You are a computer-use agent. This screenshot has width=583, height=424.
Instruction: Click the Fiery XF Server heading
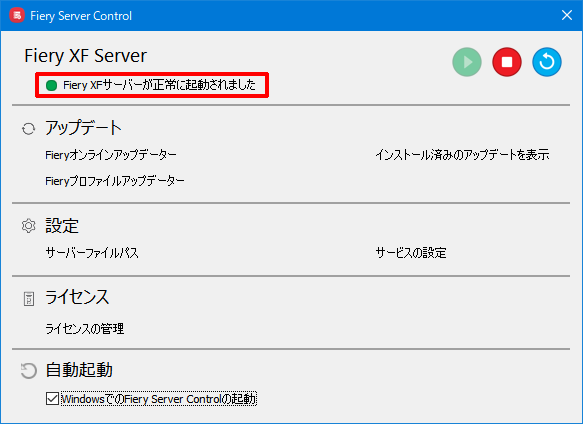(86, 56)
